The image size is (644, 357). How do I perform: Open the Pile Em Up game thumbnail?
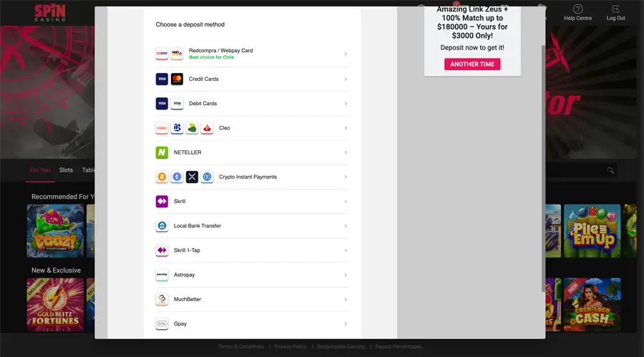pyautogui.click(x=592, y=231)
